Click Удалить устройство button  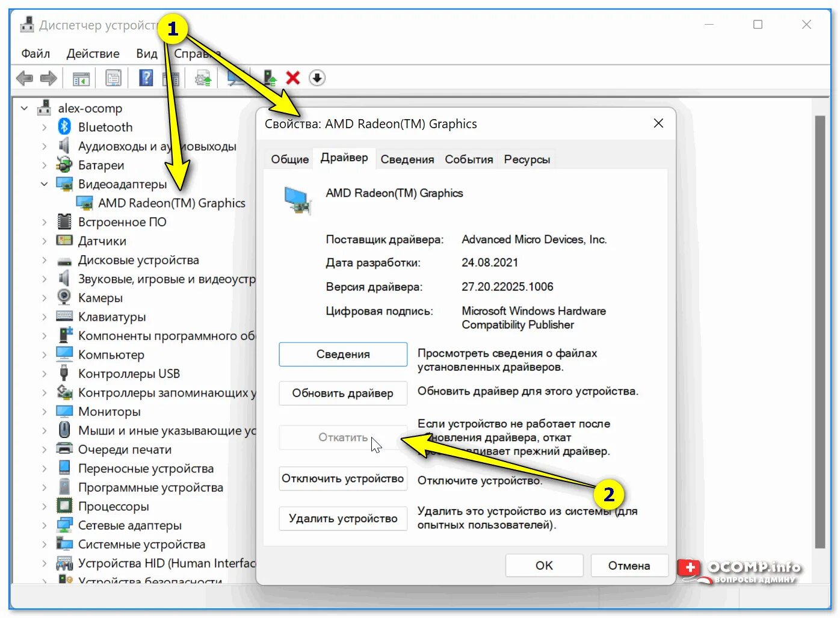tap(343, 519)
